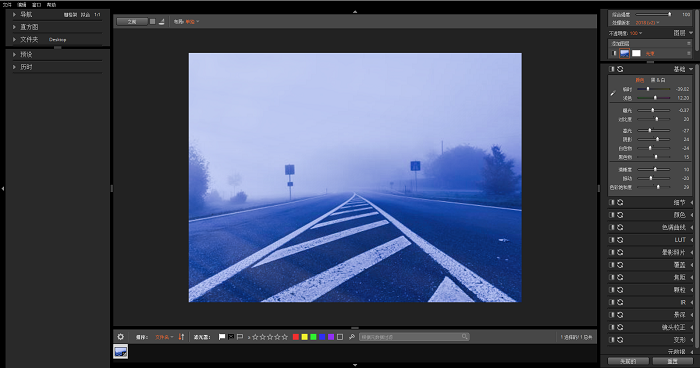
Task: Toggle visibility of the photo layer
Action: pos(614,53)
